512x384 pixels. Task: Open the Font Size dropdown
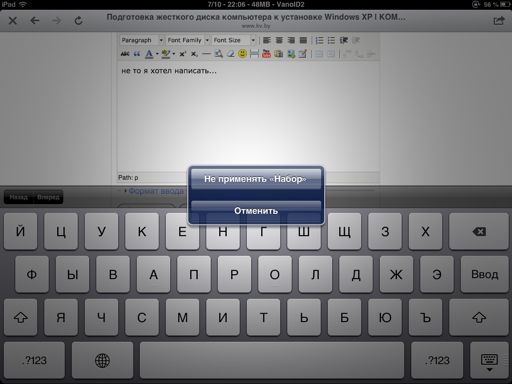234,40
